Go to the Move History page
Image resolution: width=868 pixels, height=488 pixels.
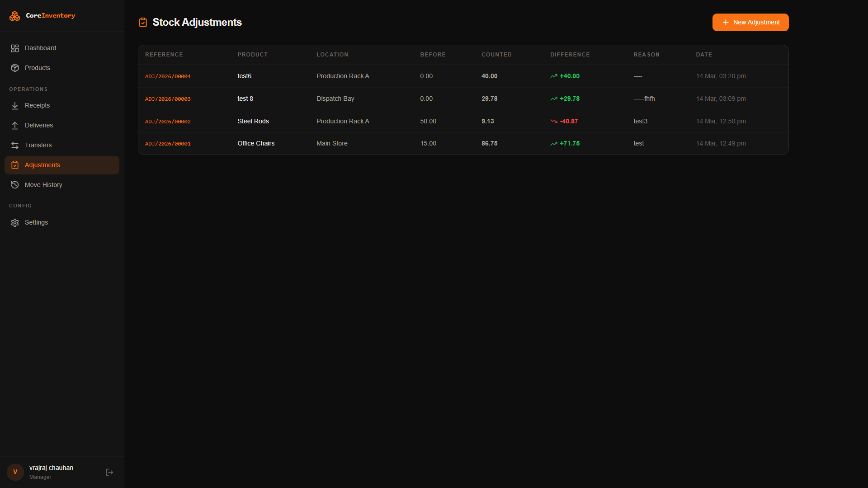click(x=43, y=185)
